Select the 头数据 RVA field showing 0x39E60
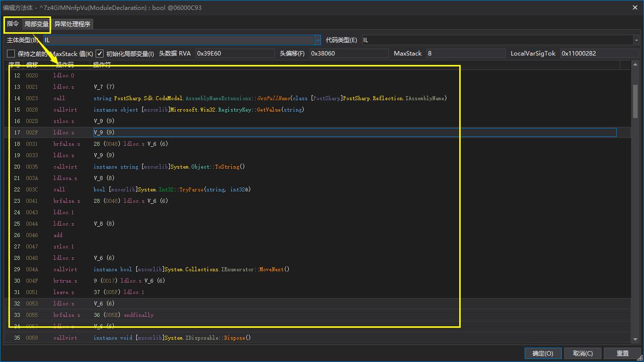Screen dimensions: 644x362 (233, 53)
